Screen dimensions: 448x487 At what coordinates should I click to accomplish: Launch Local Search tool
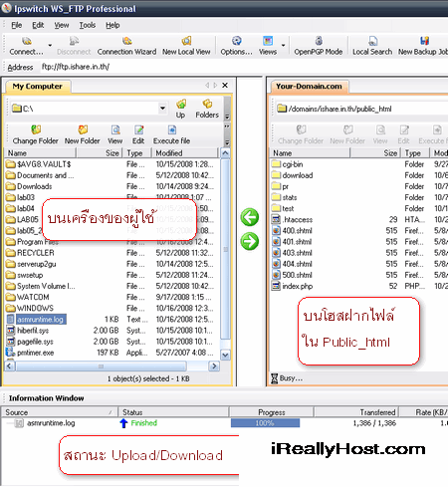(x=372, y=46)
